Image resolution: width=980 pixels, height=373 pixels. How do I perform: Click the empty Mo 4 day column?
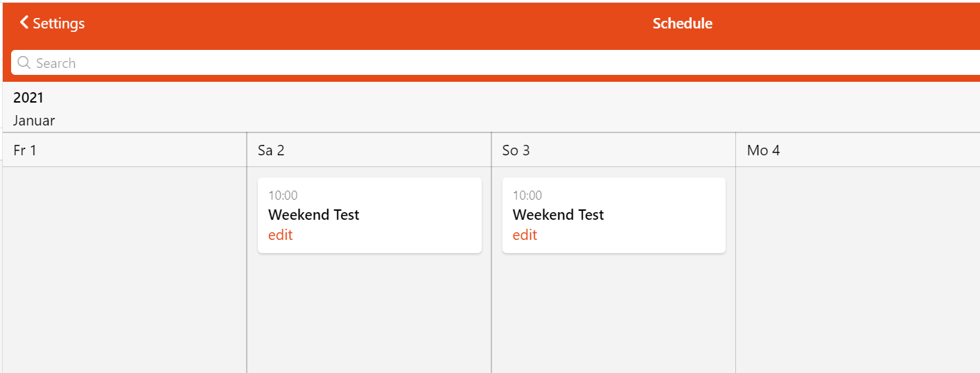tap(858, 270)
